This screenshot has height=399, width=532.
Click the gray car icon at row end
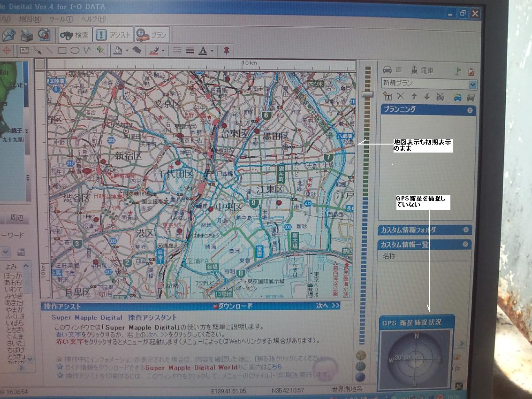(x=471, y=98)
